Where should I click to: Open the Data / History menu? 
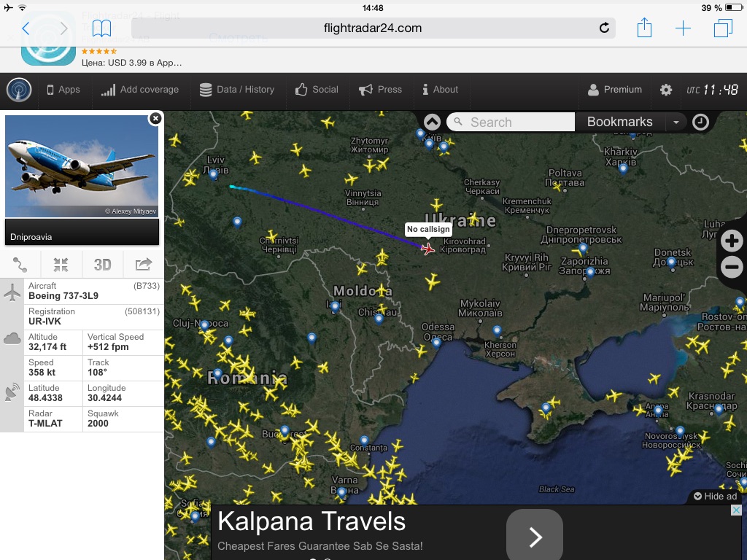237,90
